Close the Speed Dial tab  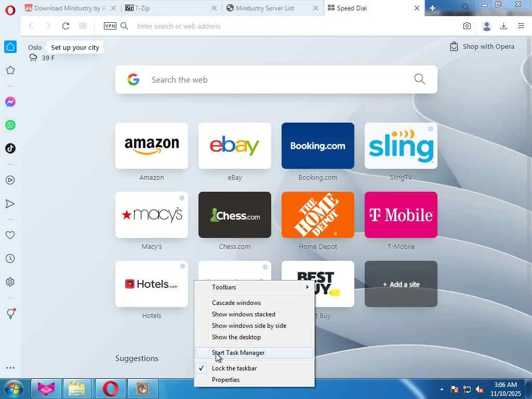pos(417,8)
